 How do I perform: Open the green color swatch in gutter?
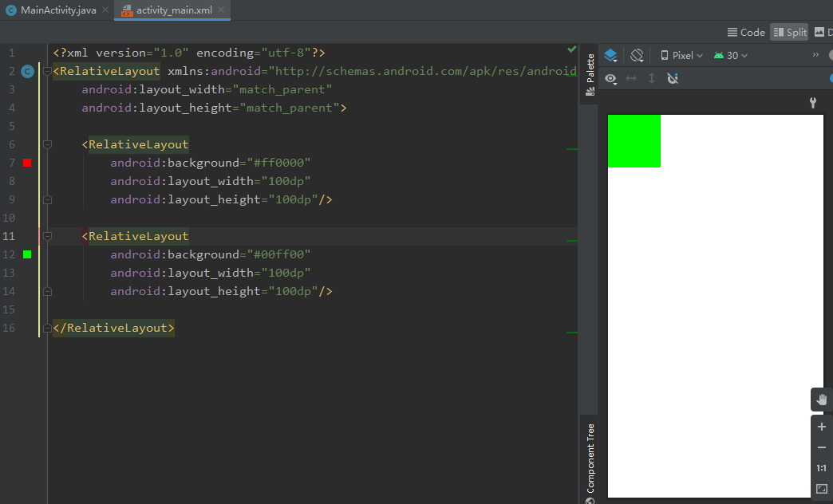coord(27,254)
